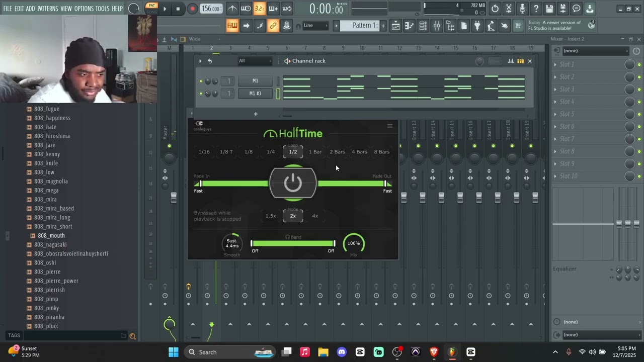
Task: Toggle the M1 channel mute LED
Action: 201,81
